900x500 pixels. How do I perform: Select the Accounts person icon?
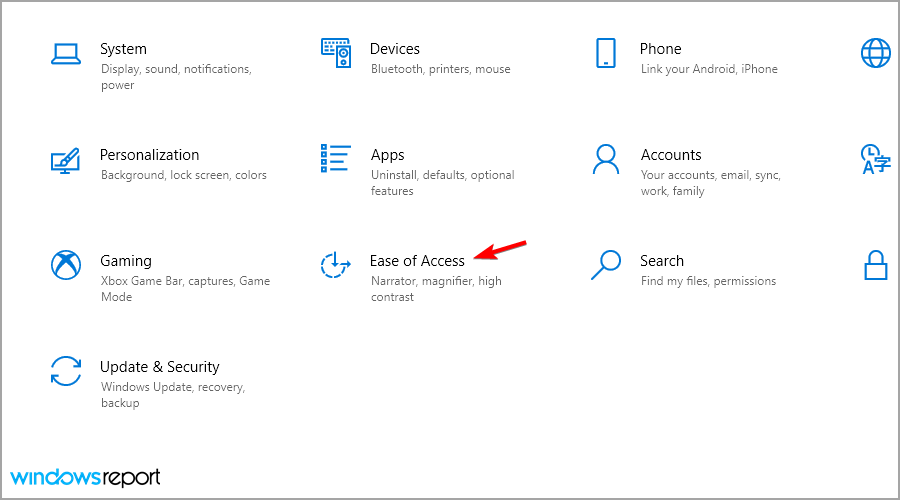pyautogui.click(x=606, y=159)
